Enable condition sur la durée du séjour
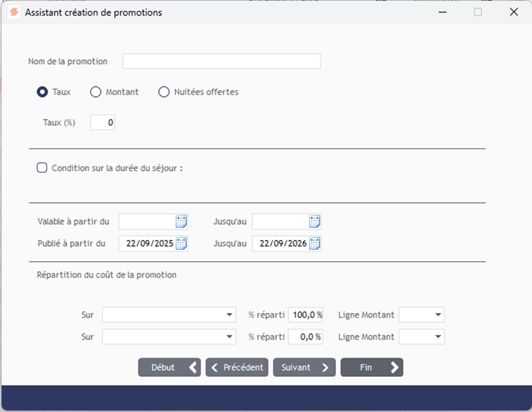Image resolution: width=532 pixels, height=412 pixels. (x=43, y=168)
